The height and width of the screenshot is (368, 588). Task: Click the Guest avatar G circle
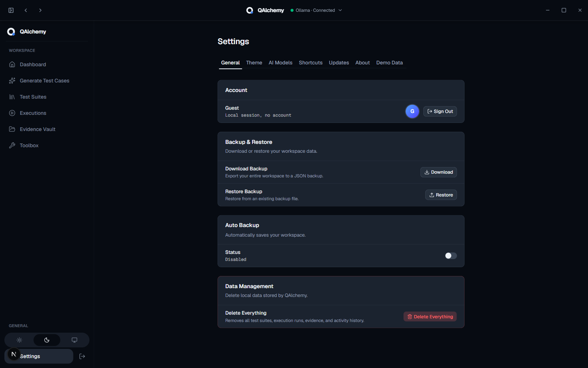point(412,111)
